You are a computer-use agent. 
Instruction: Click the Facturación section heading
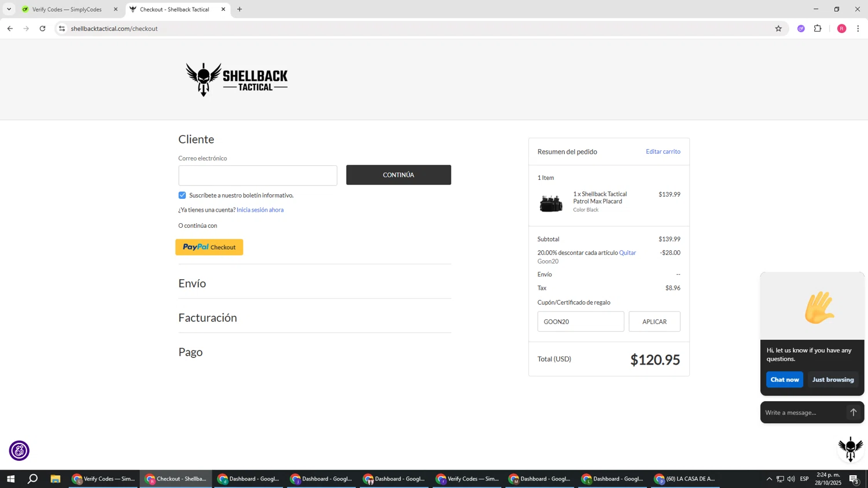tap(208, 317)
